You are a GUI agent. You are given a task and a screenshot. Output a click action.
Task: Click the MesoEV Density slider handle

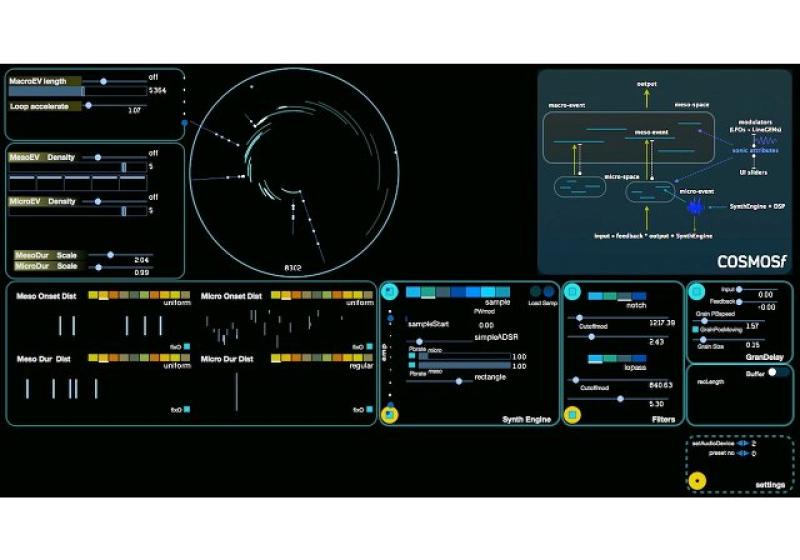pos(97,158)
